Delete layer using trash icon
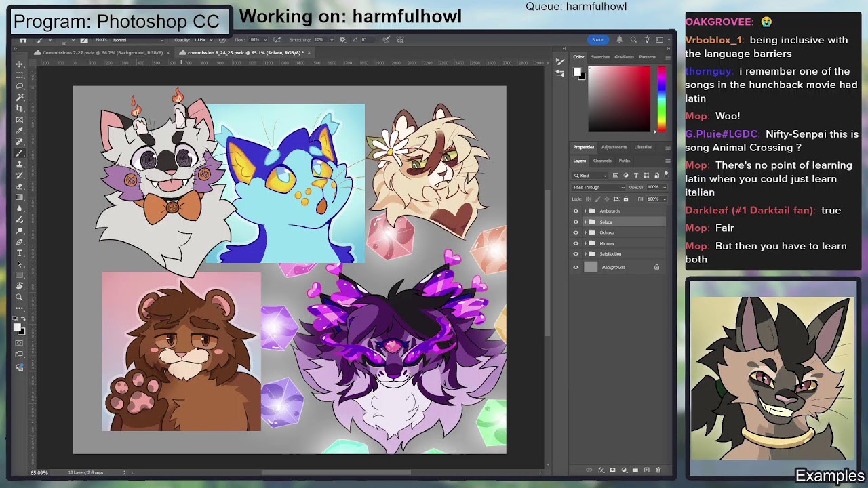 click(x=658, y=470)
